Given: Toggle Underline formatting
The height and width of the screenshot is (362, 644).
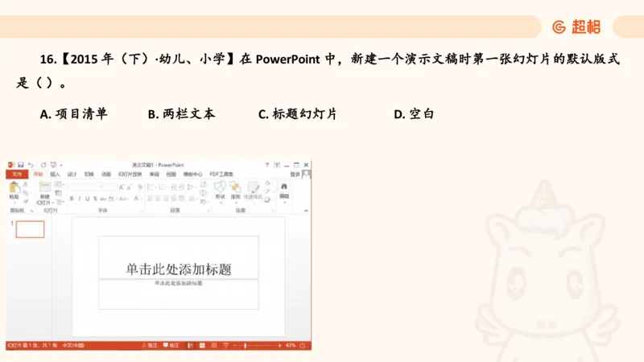Looking at the screenshot, I should [88, 199].
